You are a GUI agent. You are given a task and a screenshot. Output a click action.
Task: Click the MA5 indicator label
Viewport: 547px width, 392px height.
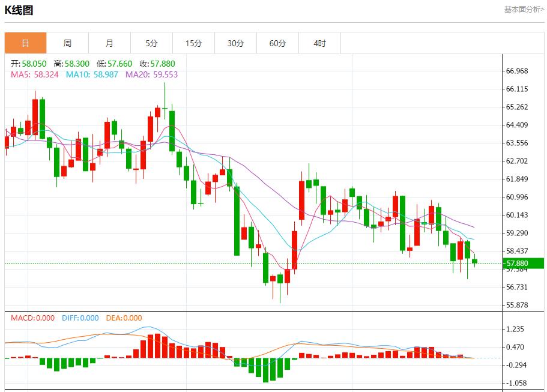(x=34, y=74)
